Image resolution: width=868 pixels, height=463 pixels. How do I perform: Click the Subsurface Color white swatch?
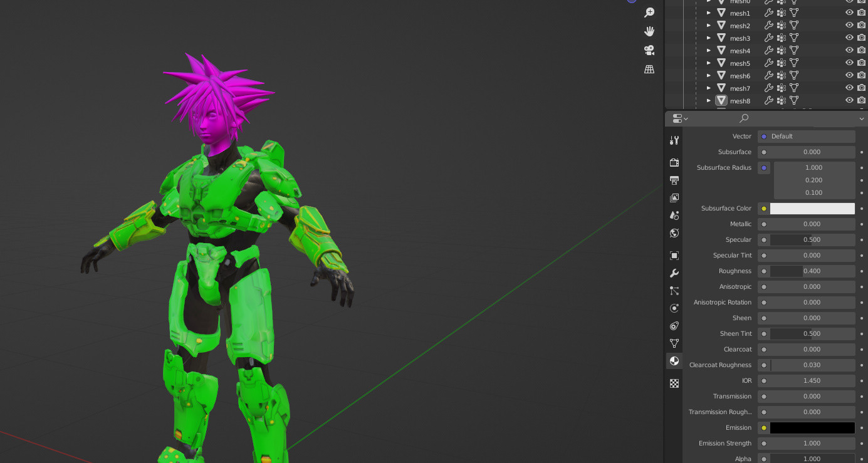[812, 208]
